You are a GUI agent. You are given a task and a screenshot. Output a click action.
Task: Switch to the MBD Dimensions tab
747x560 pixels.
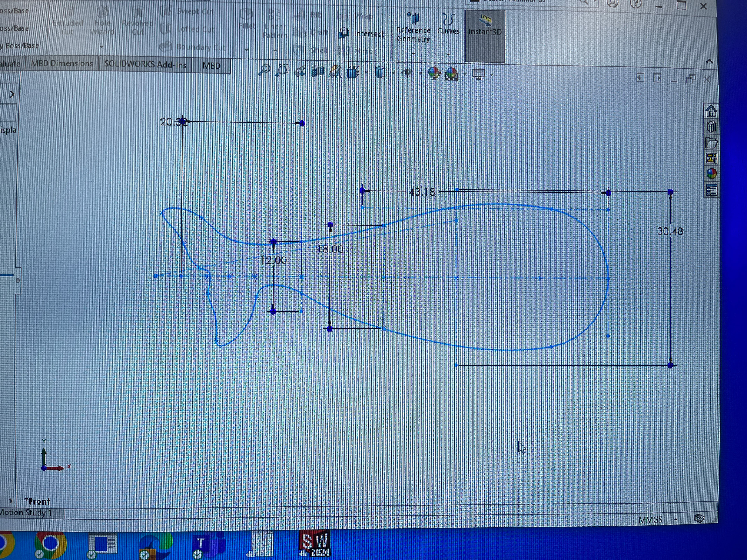pos(62,63)
